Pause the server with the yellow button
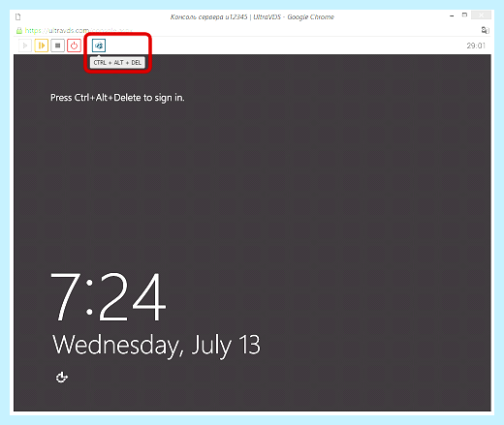The width and height of the screenshot is (504, 425). (x=42, y=46)
